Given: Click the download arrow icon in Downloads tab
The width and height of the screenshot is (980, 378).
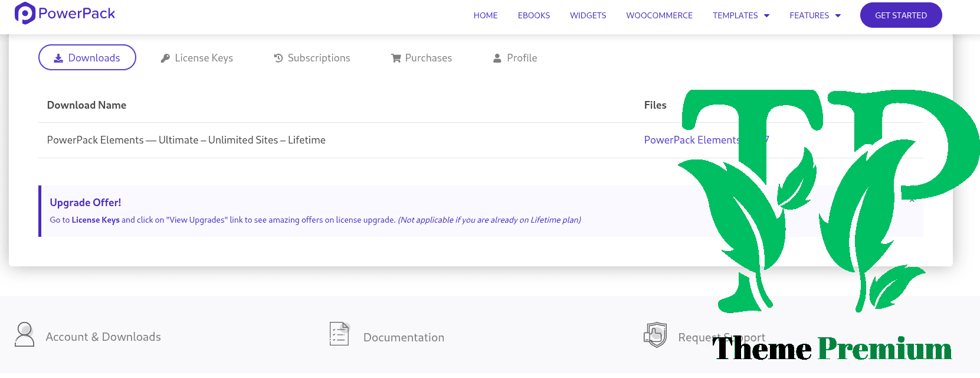Looking at the screenshot, I should [x=58, y=58].
